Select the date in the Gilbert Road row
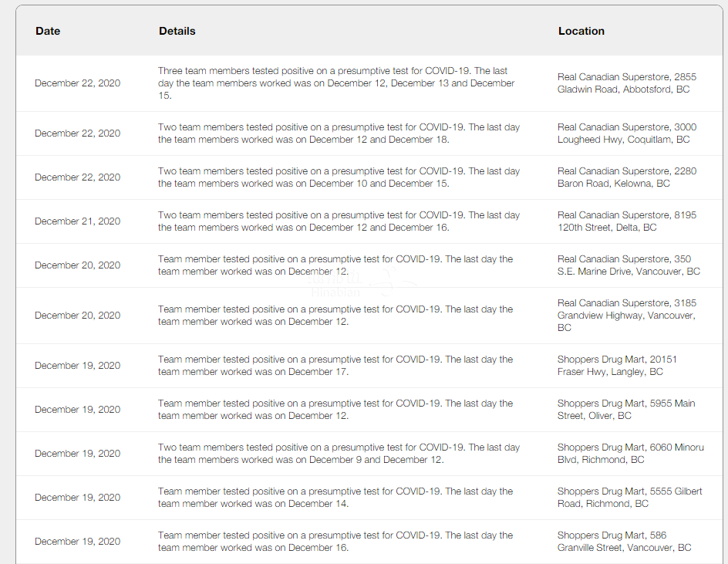Screen dimensions: 728x564 (x=78, y=498)
